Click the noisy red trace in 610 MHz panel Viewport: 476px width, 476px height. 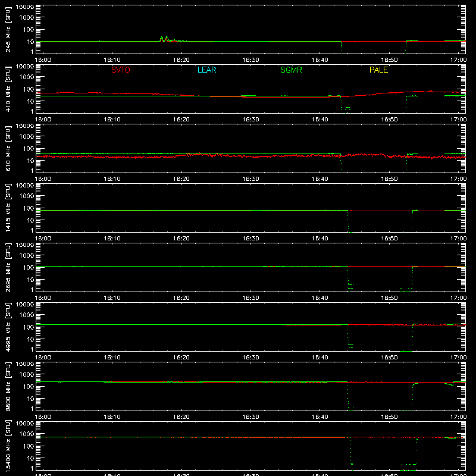tap(250, 156)
